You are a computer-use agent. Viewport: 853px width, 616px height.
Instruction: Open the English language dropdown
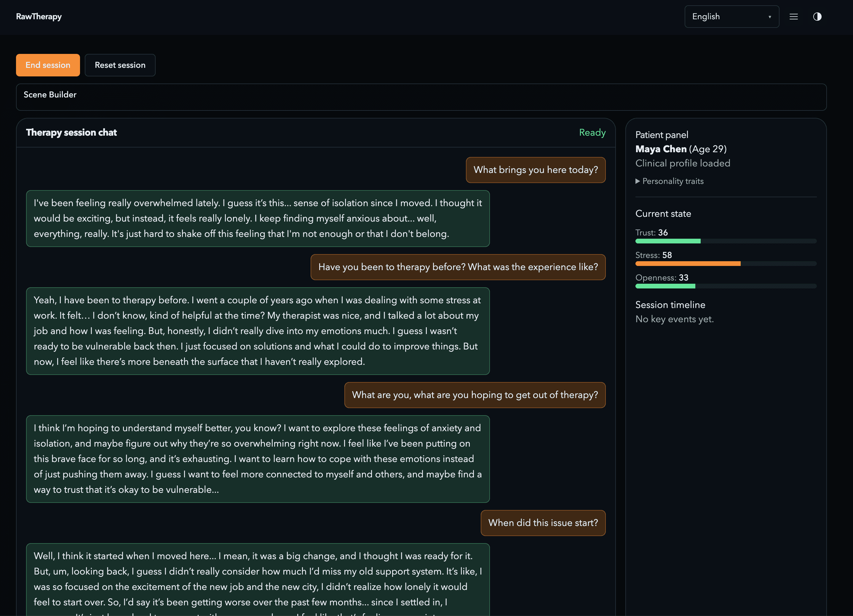[x=731, y=17]
